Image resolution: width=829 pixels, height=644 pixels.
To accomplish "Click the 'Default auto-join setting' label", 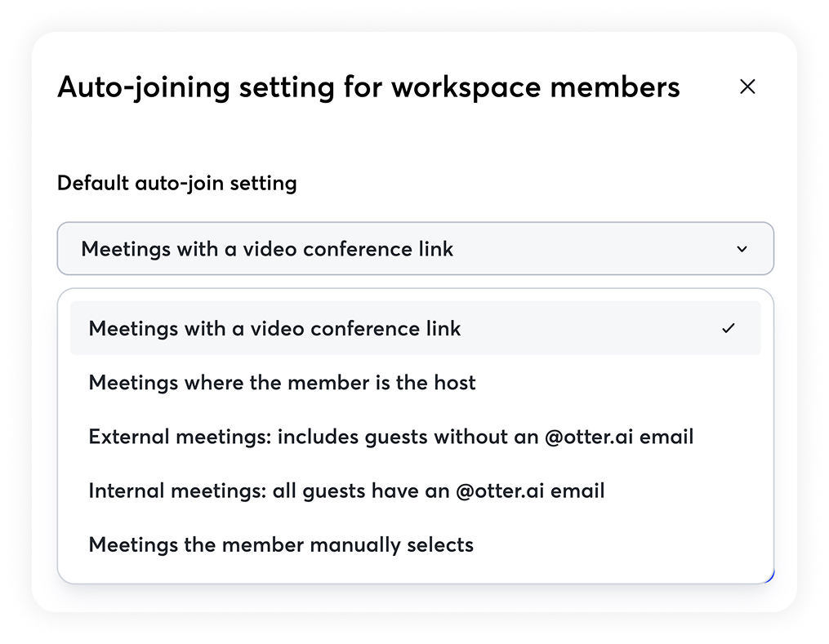I will pyautogui.click(x=176, y=183).
